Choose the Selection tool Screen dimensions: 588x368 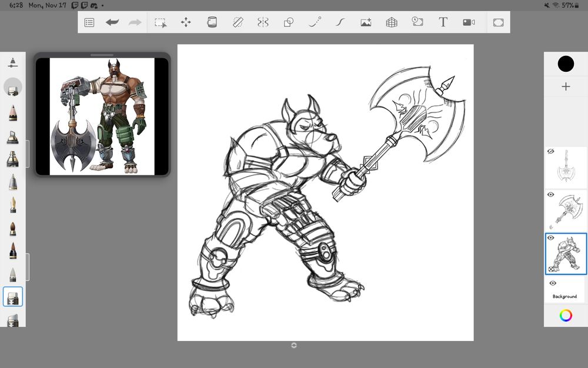click(160, 22)
